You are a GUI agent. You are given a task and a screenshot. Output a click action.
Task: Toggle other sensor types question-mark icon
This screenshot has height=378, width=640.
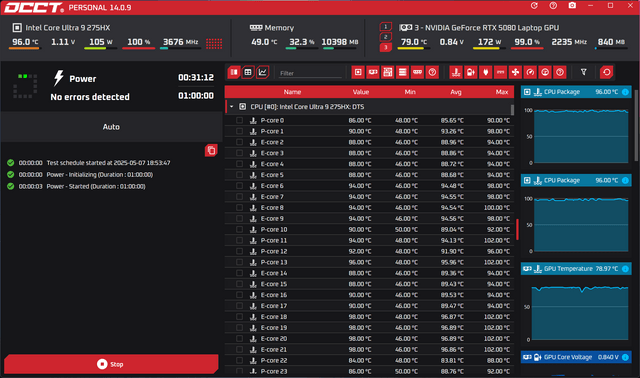tap(560, 72)
